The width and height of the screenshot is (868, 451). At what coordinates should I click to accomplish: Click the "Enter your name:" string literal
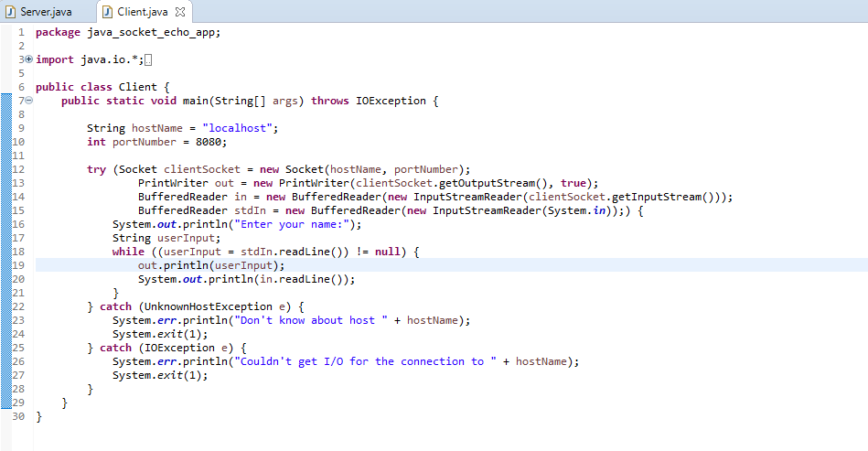(301, 224)
